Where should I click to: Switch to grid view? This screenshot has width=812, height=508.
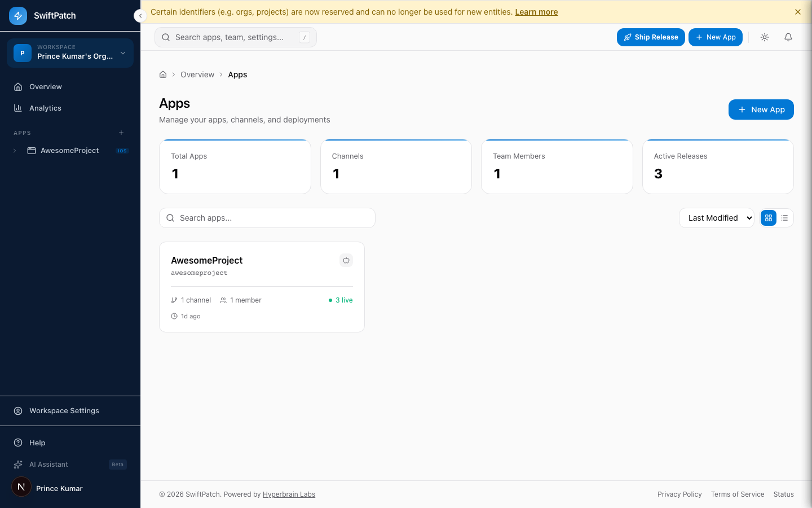pyautogui.click(x=769, y=218)
